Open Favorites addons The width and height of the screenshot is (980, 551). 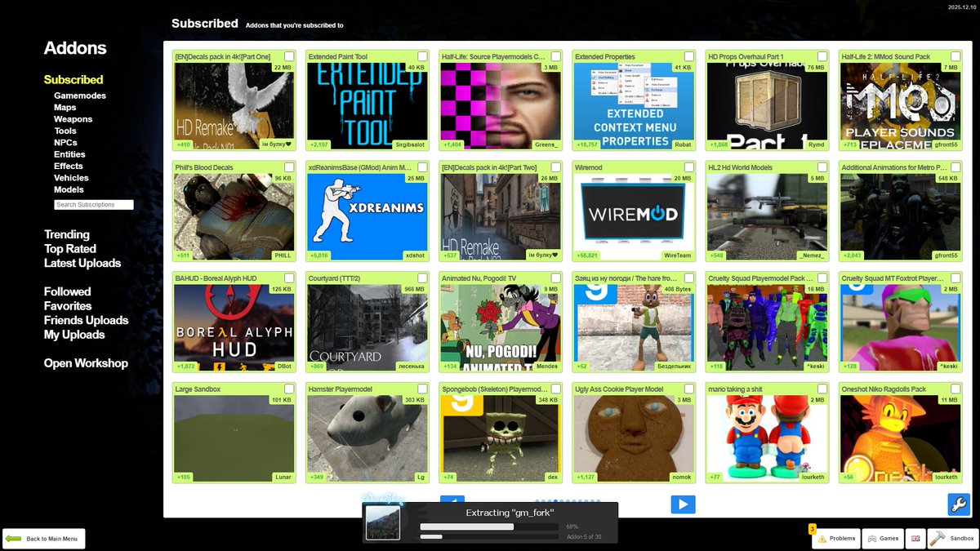[68, 306]
